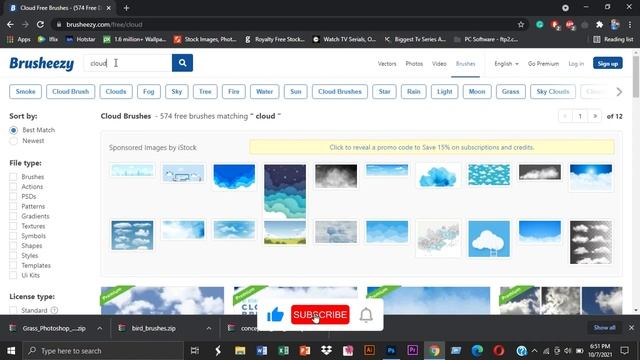Click the Brusheezy logo
640x360 pixels.
[x=42, y=63]
